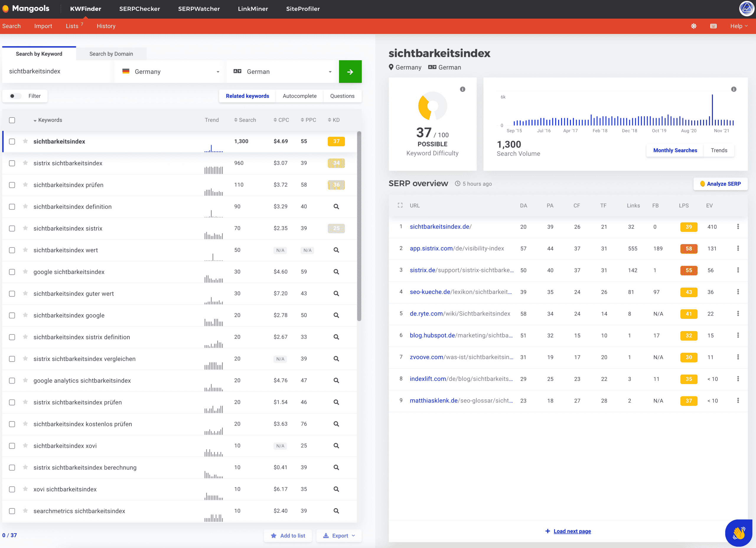756x548 pixels.
Task: Click the keyword list vertical scrollbar
Action: coord(359,226)
